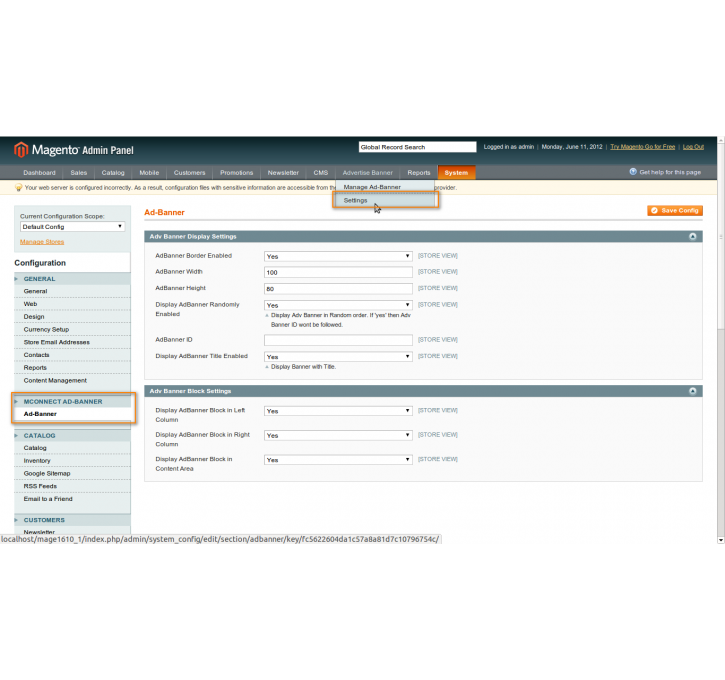Click the warning lightbulb icon

(18, 187)
